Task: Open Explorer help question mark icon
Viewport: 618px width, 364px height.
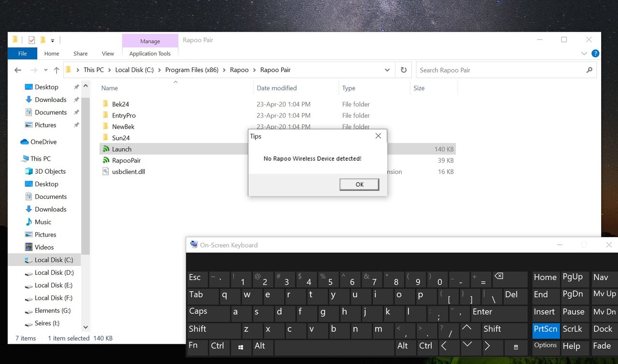Action: [x=595, y=54]
